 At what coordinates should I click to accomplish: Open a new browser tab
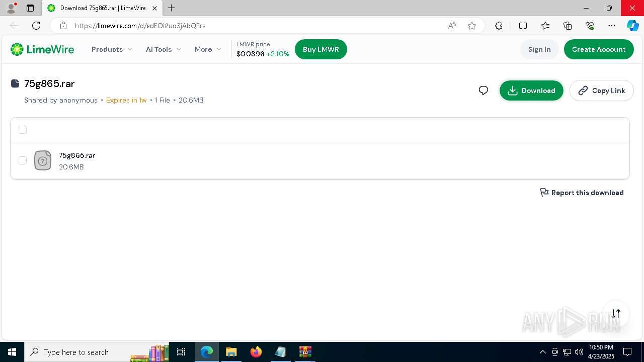[172, 8]
